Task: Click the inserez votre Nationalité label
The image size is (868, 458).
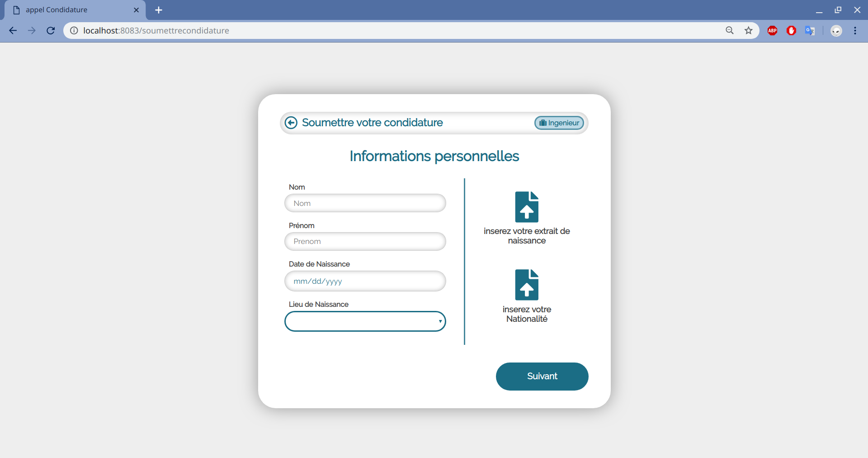Action: coord(527,314)
